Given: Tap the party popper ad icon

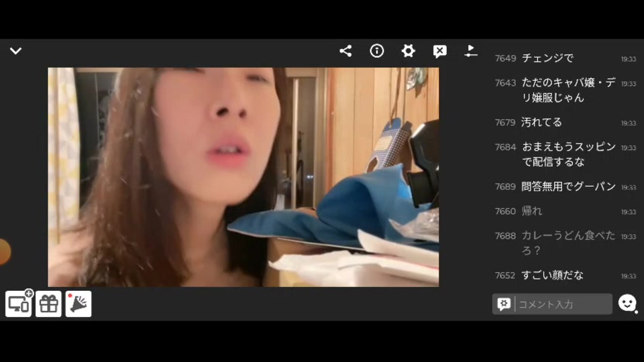Looking at the screenshot, I should [x=78, y=304].
